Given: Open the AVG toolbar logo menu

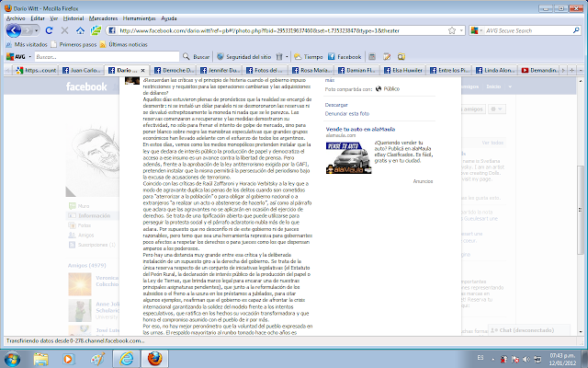Looking at the screenshot, I should [x=18, y=57].
